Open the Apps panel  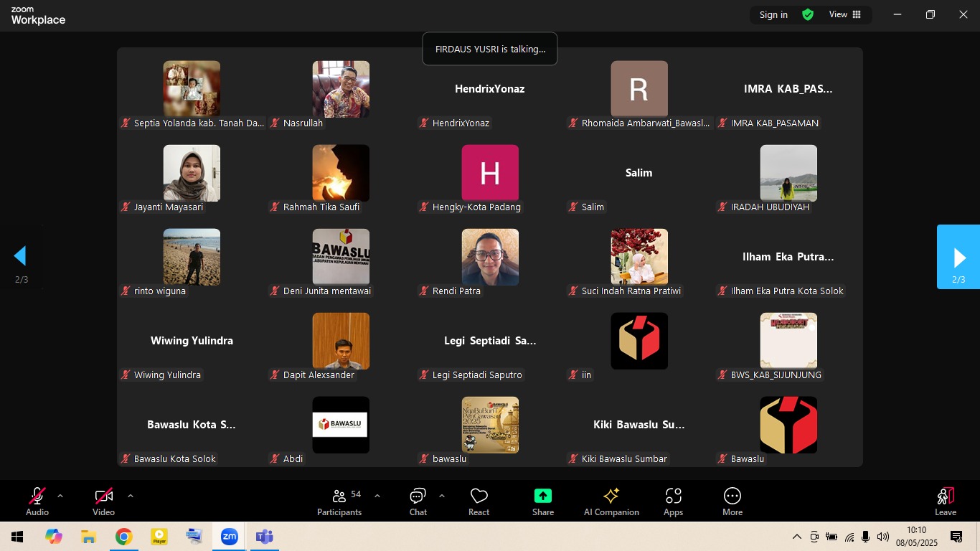tap(673, 501)
